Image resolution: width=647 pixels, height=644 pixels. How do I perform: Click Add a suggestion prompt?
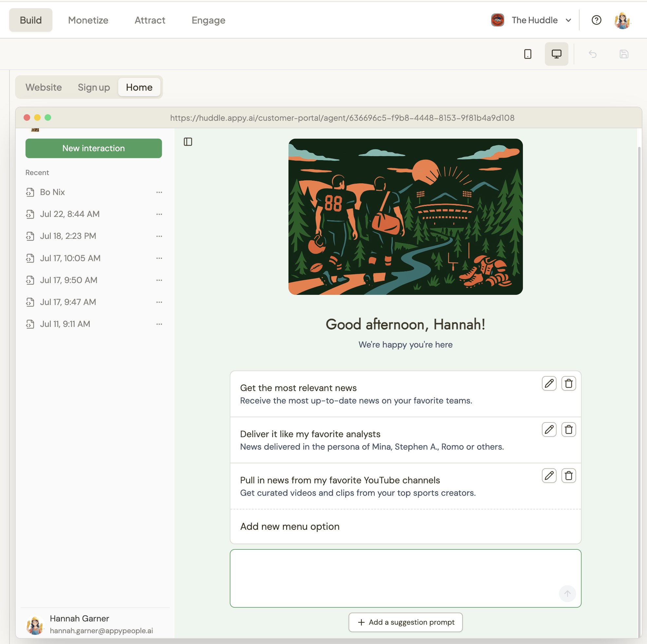pos(405,622)
